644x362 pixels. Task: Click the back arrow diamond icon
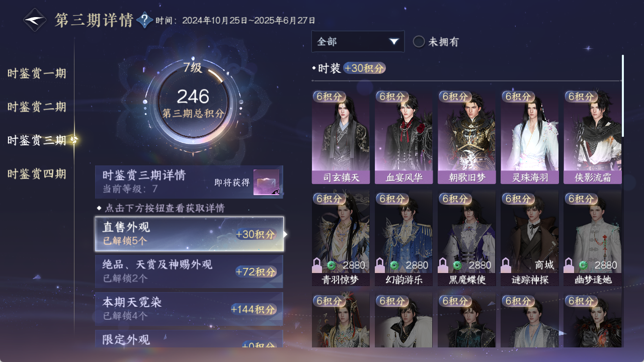(x=35, y=20)
